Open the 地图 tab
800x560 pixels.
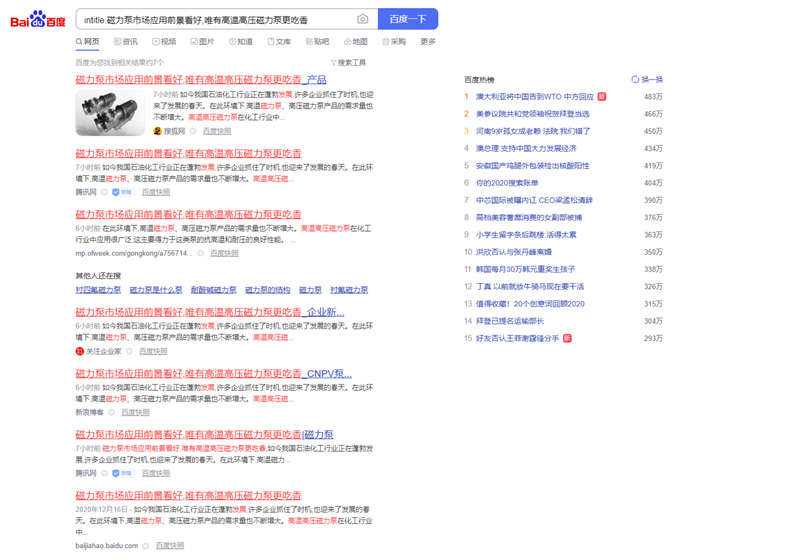click(x=355, y=42)
